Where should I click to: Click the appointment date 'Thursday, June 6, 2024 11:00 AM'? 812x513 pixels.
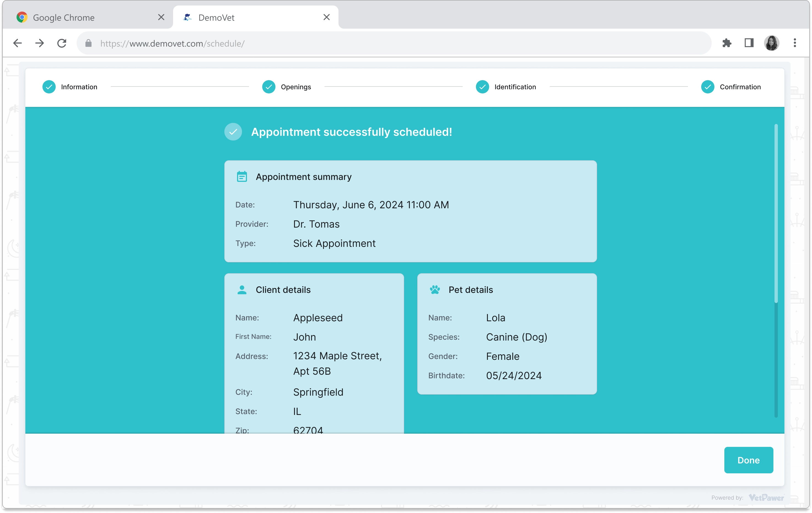371,205
